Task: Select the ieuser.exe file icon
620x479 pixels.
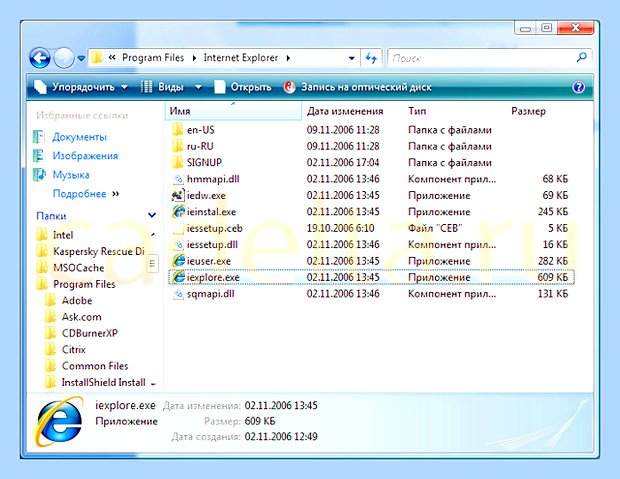Action: coord(178,261)
